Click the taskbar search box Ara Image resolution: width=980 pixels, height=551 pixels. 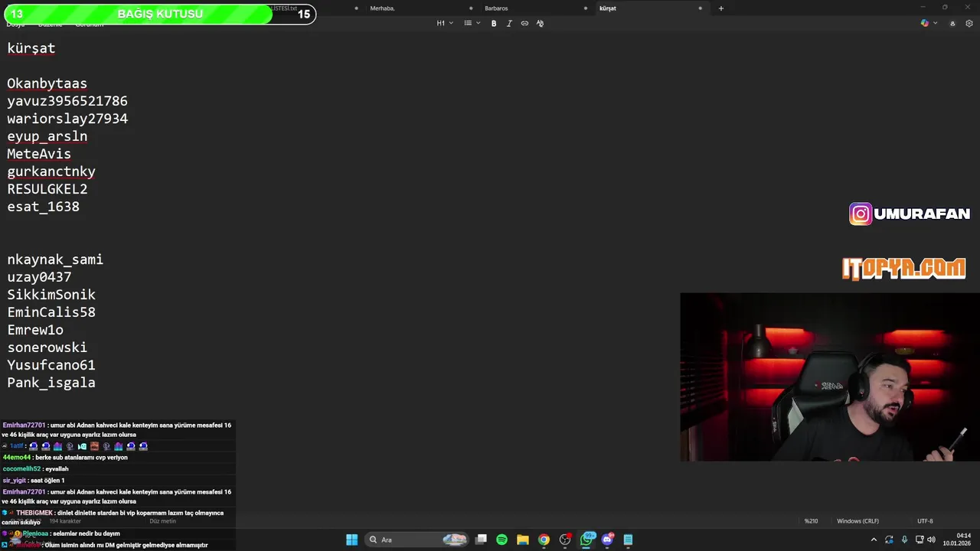tap(416, 540)
